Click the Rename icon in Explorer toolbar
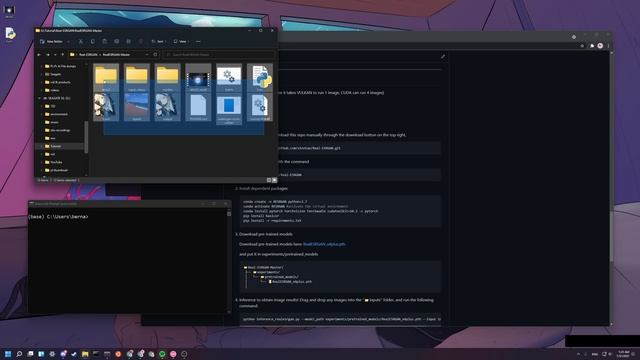This screenshot has height=360, width=640. coord(117,42)
